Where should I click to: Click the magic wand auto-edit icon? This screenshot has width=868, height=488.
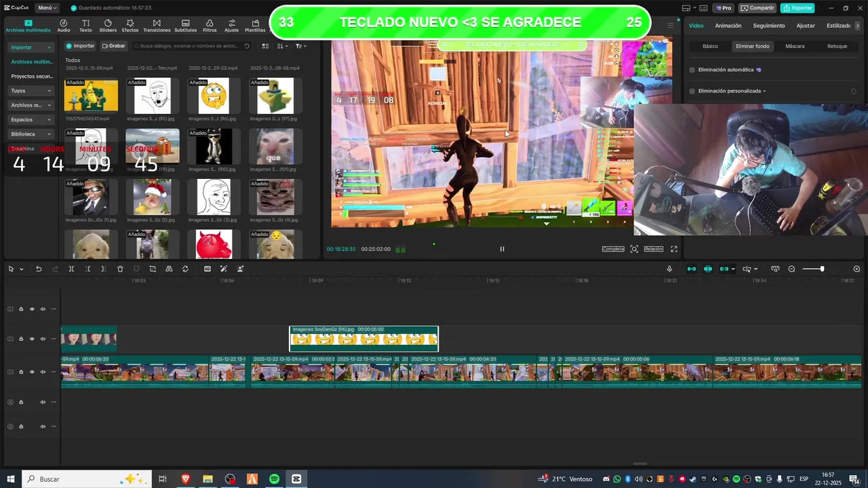point(224,269)
